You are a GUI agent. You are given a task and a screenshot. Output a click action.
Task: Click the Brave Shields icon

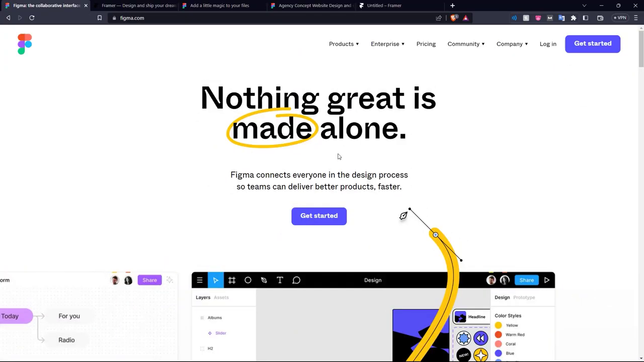454,18
